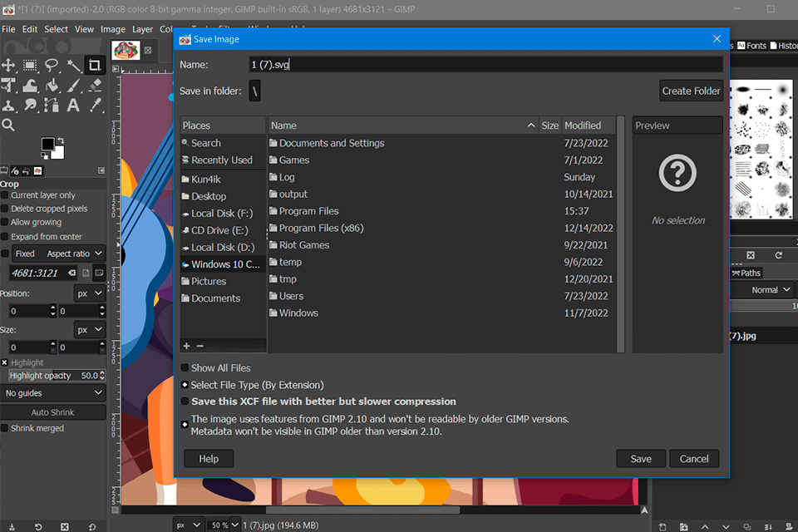Select the Rectangle Select tool
Image resolution: width=798 pixels, height=532 pixels.
click(30, 65)
